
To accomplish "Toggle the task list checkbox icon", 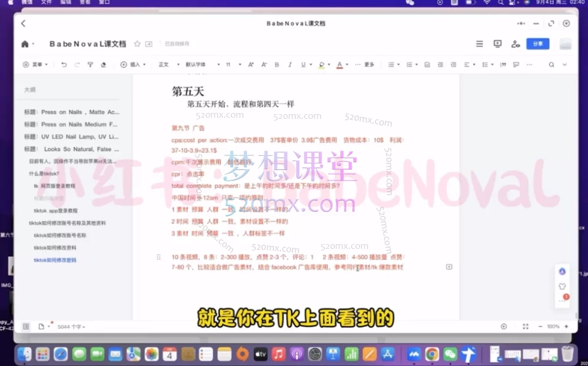I will point(427,65).
